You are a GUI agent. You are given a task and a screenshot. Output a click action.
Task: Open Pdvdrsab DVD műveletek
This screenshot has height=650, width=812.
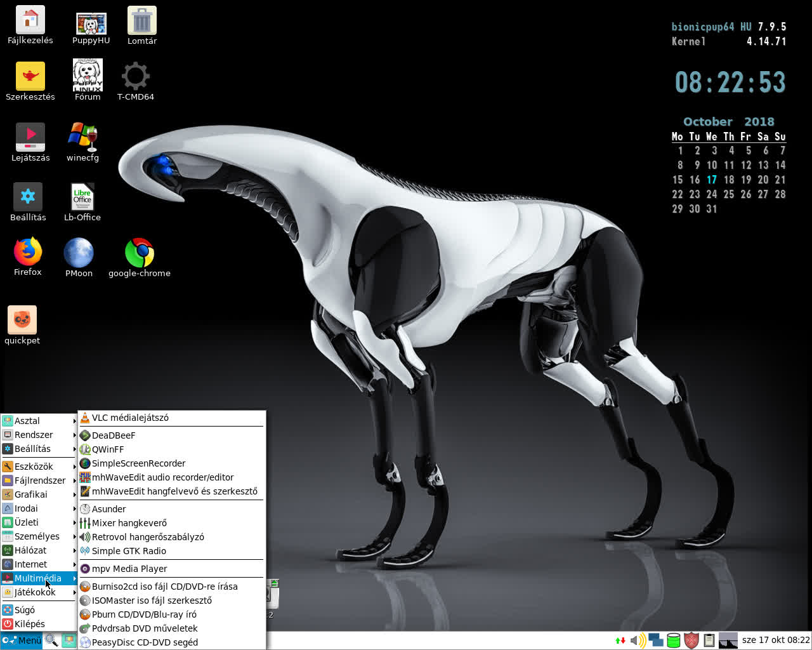(171, 628)
